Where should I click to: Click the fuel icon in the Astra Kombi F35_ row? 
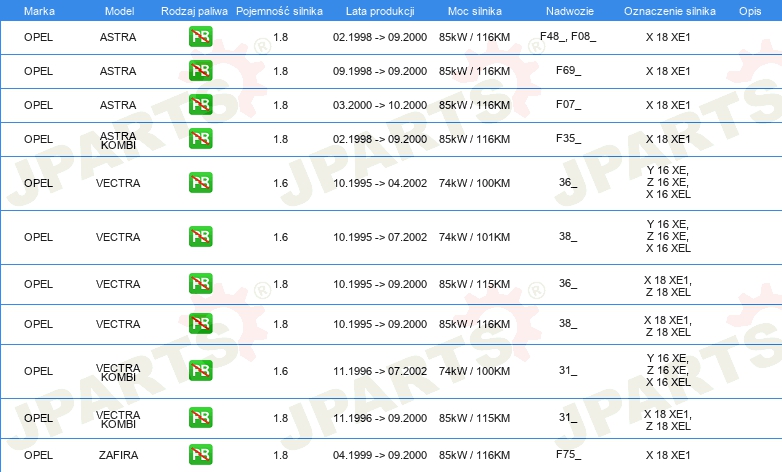coord(200,139)
